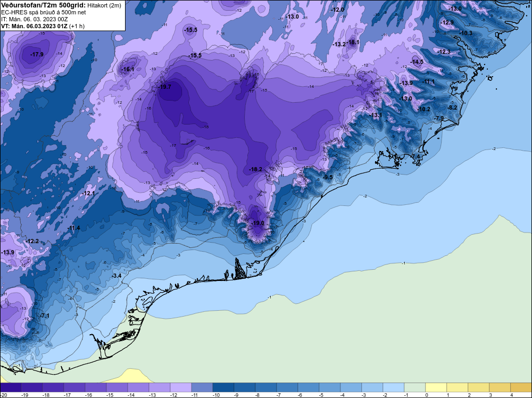Click the legend scale value 0
Image resolution: width=532 pixels, height=398 pixels.
(x=427, y=395)
